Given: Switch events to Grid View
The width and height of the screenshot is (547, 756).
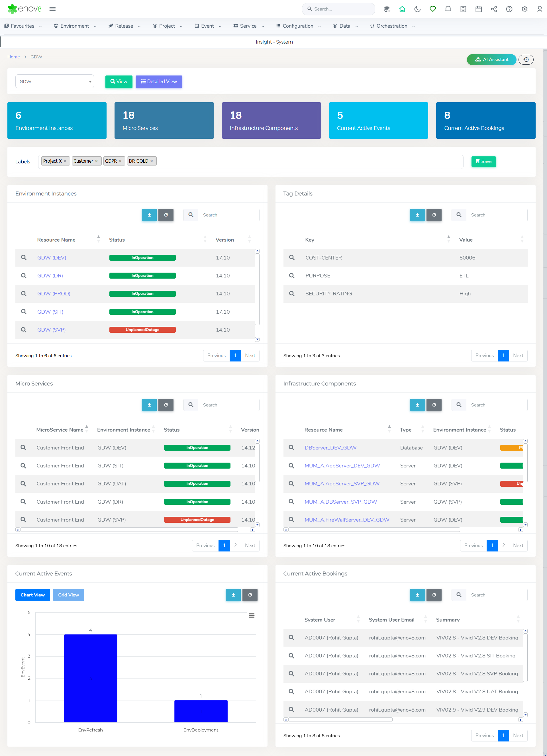Looking at the screenshot, I should point(68,595).
